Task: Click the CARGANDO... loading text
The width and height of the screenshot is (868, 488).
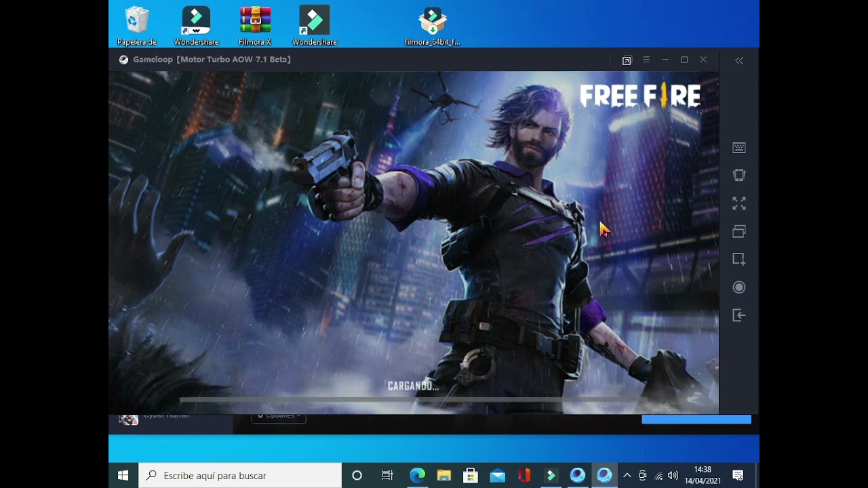Action: click(413, 386)
